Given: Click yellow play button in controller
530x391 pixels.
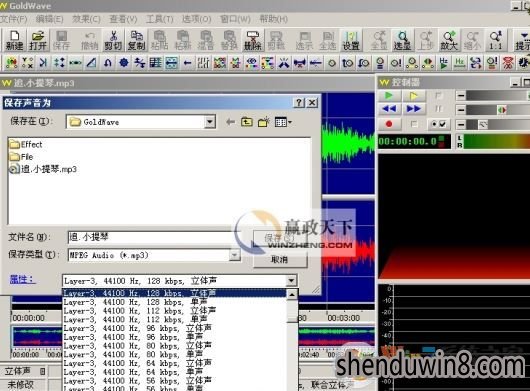Looking at the screenshot, I should pyautogui.click(x=413, y=96).
